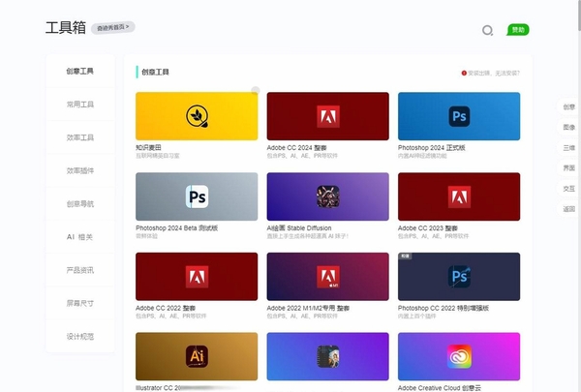581x392 pixels.
Task: Select 产品资讯 in the left sidebar
Action: coord(80,270)
